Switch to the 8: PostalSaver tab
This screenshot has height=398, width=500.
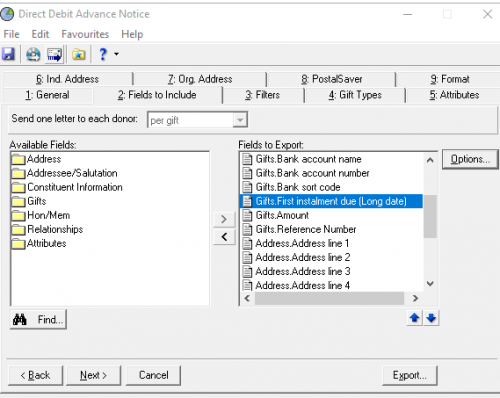point(332,79)
